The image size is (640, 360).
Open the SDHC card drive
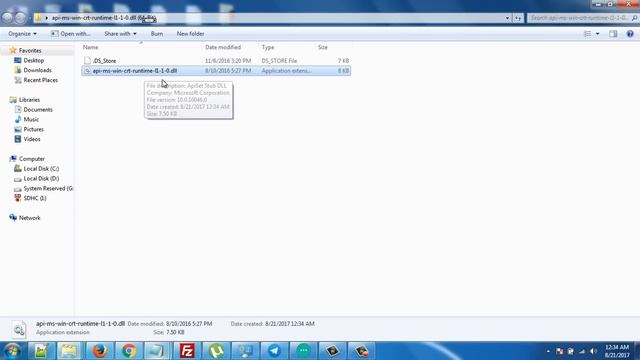tap(35, 198)
